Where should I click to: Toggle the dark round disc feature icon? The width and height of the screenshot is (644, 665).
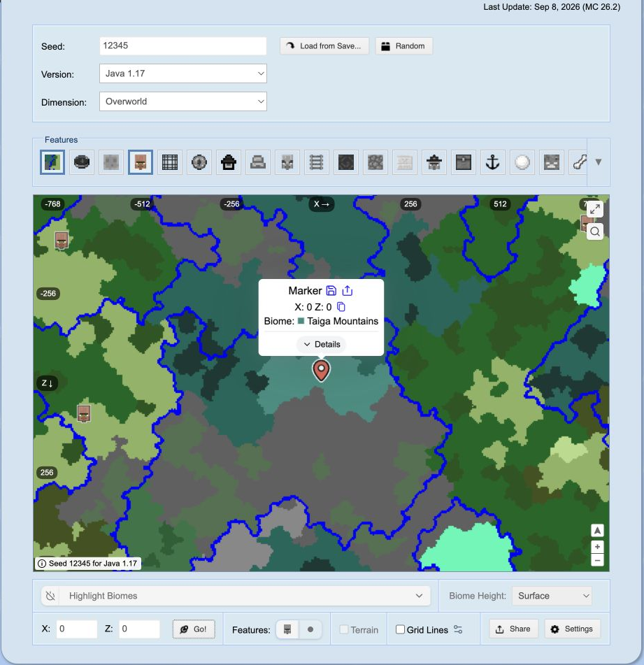82,162
